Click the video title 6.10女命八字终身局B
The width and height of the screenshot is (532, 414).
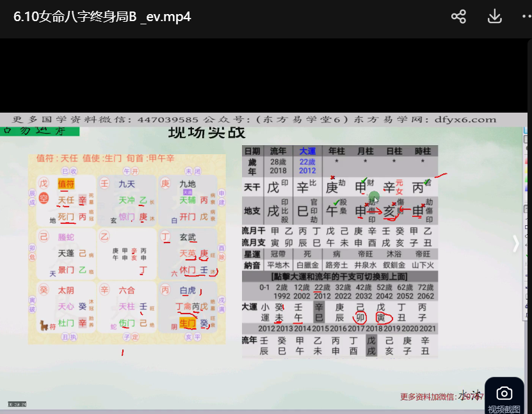tap(102, 17)
